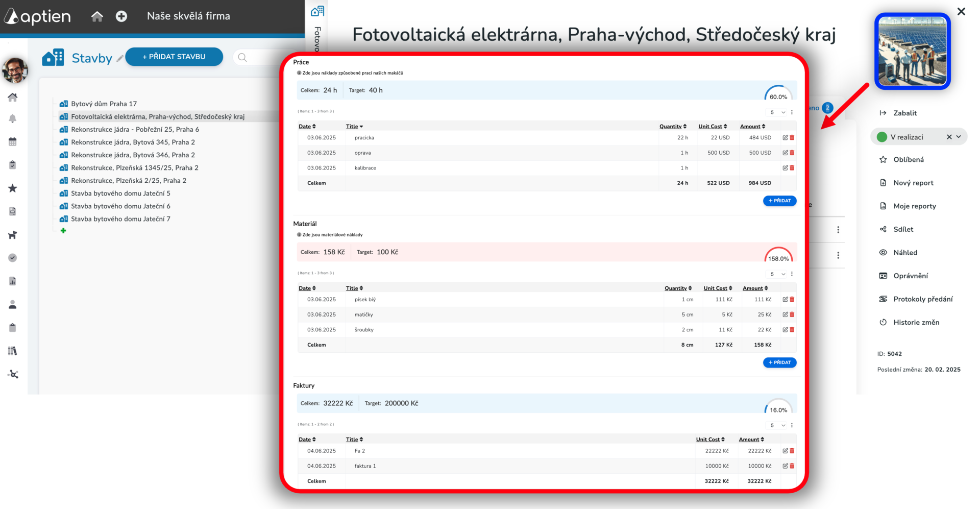Sort Materiál table by Quantity
This screenshot has width=980, height=509.
[678, 288]
